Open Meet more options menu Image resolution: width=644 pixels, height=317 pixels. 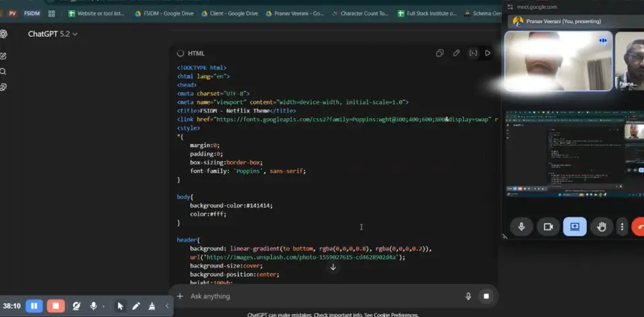623,226
